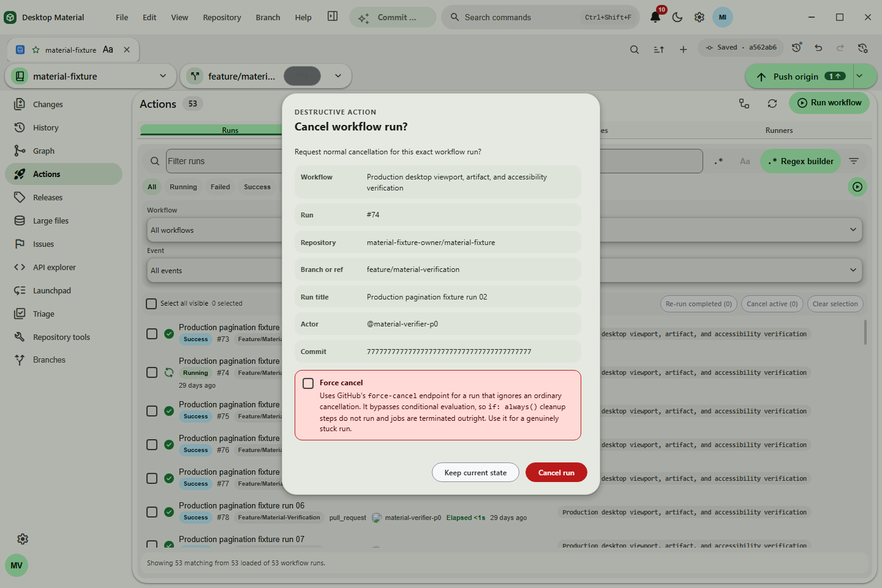Tick the checkbox for run #75
This screenshot has height=588, width=882.
coord(152,411)
